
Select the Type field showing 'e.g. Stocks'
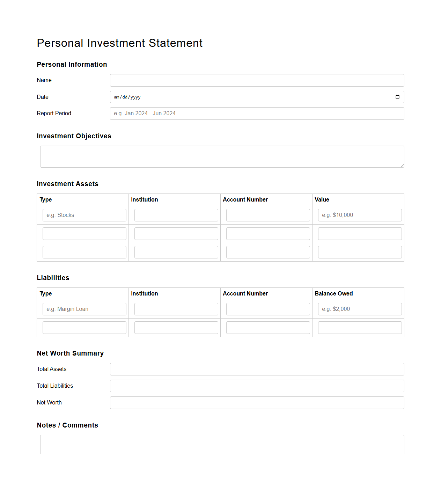(x=84, y=215)
